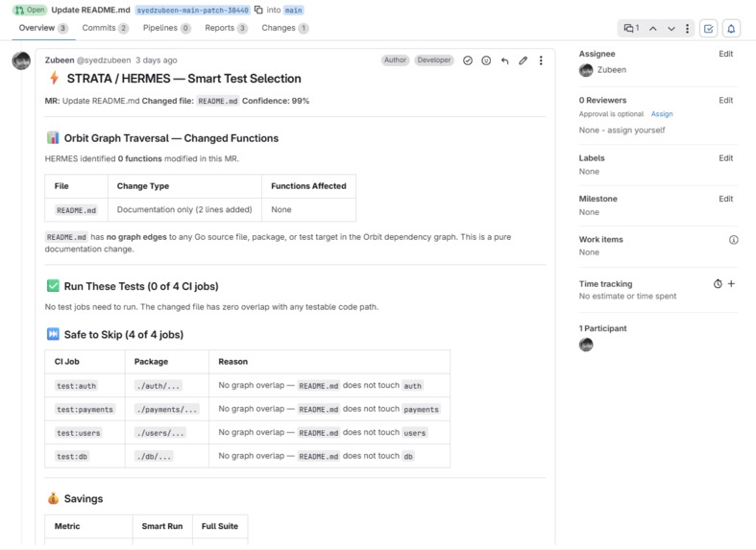Click @syedzubeen username handle
This screenshot has width=756, height=550.
click(x=104, y=60)
